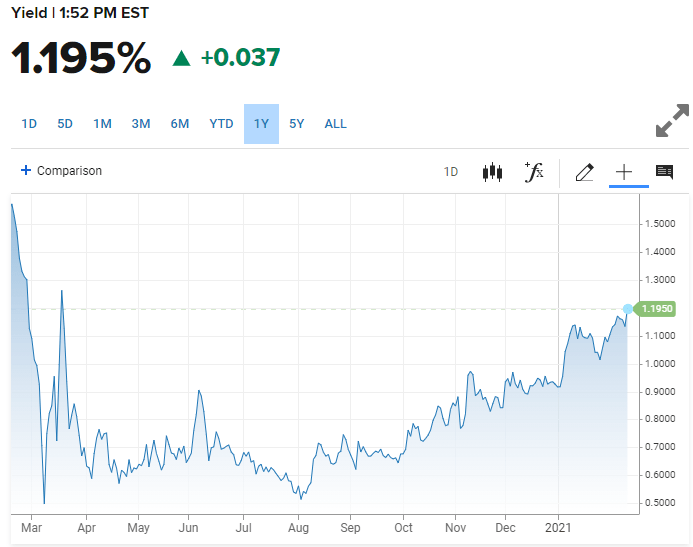Switch to the 1D time range
Screen dimensions: 693x547
(x=29, y=124)
